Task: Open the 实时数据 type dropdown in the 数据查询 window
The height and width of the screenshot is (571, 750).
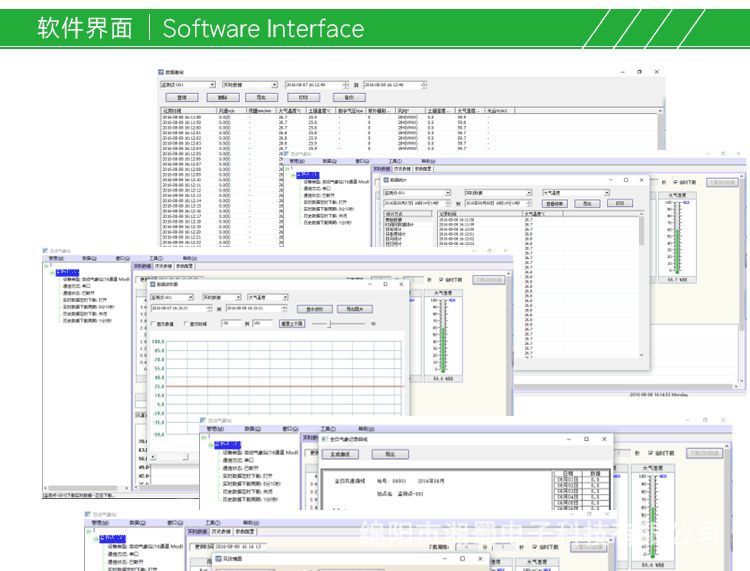Action: [x=250, y=85]
